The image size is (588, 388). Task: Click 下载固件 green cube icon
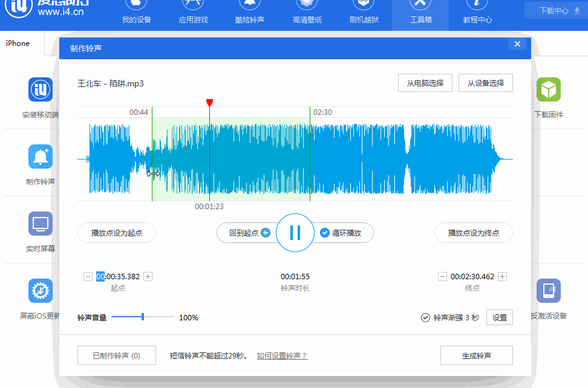coord(549,89)
